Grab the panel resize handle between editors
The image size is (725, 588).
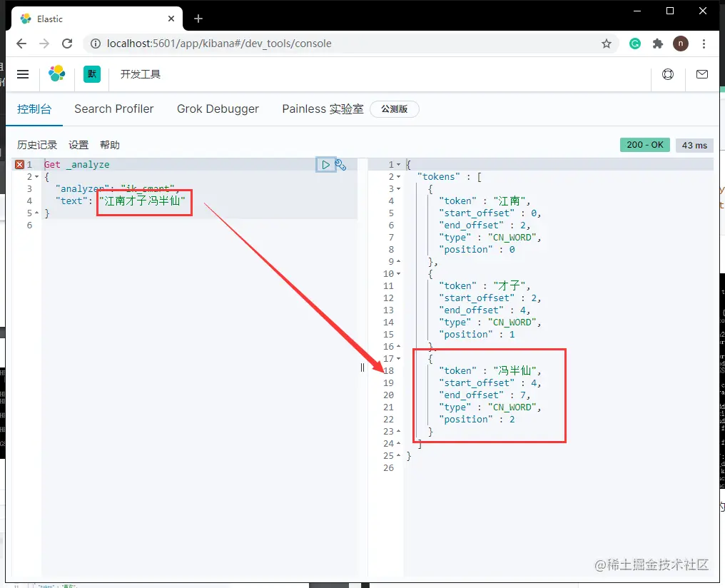pos(362,367)
